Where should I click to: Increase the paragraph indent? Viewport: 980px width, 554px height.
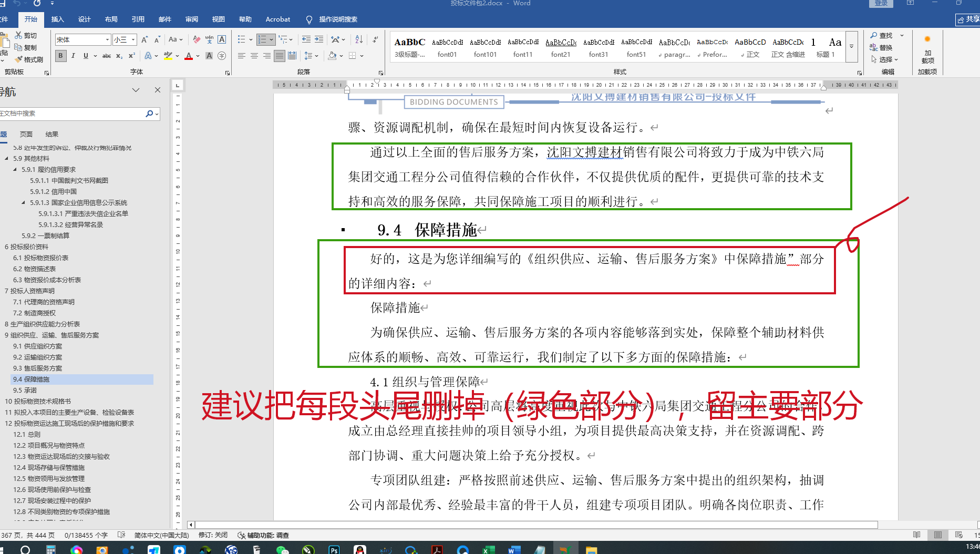tap(319, 39)
